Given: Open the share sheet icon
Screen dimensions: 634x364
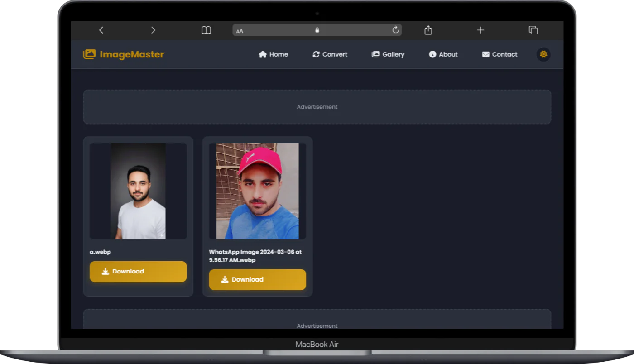Looking at the screenshot, I should (428, 30).
